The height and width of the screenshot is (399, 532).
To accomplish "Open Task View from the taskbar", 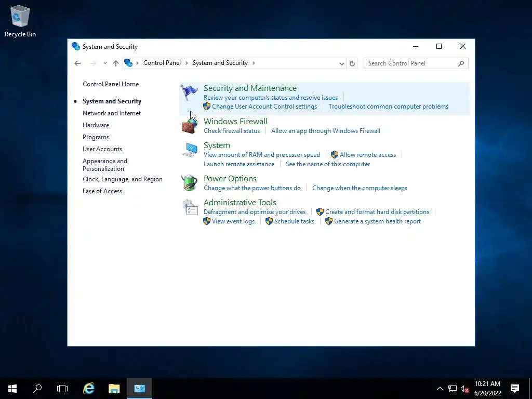I will tap(62, 389).
